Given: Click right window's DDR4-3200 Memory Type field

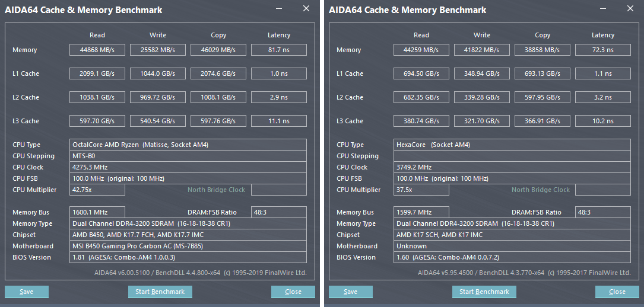Looking at the screenshot, I should [512, 224].
